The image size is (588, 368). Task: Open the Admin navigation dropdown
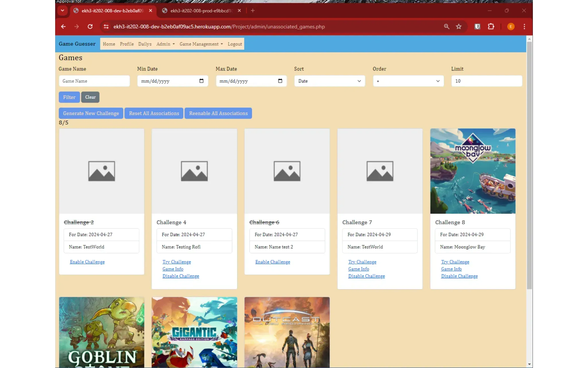pyautogui.click(x=165, y=44)
